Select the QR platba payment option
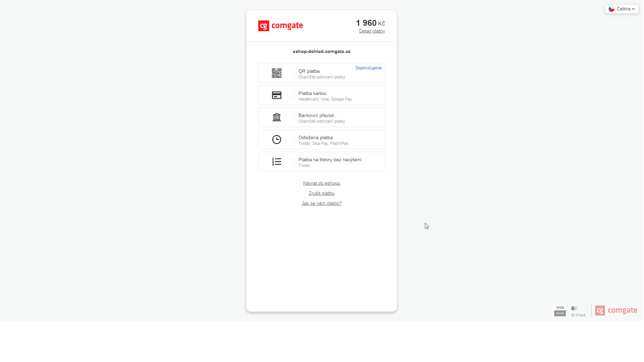 [322, 73]
